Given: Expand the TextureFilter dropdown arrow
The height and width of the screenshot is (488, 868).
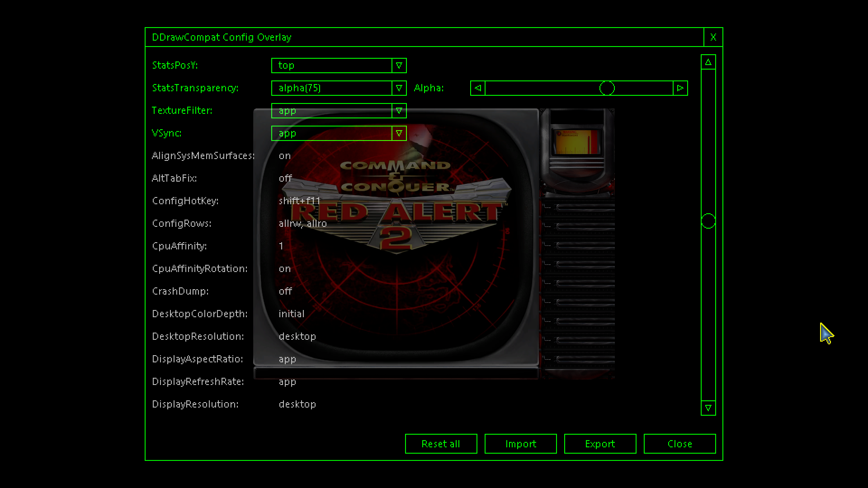Looking at the screenshot, I should [399, 111].
